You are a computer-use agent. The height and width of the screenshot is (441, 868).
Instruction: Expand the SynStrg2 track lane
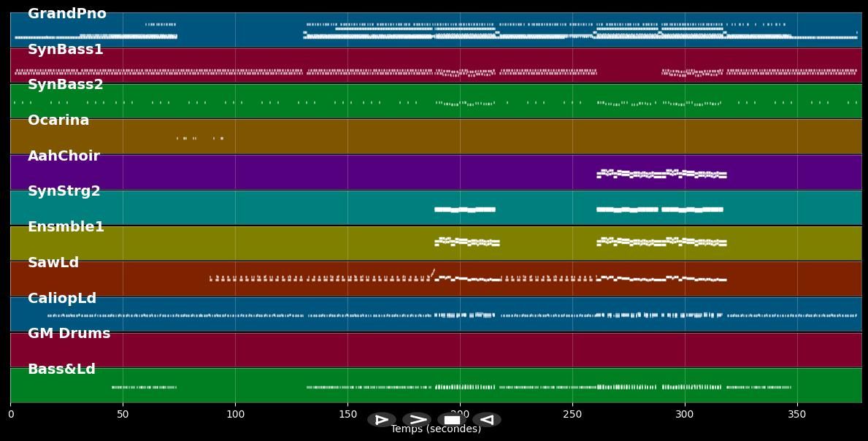[64, 191]
